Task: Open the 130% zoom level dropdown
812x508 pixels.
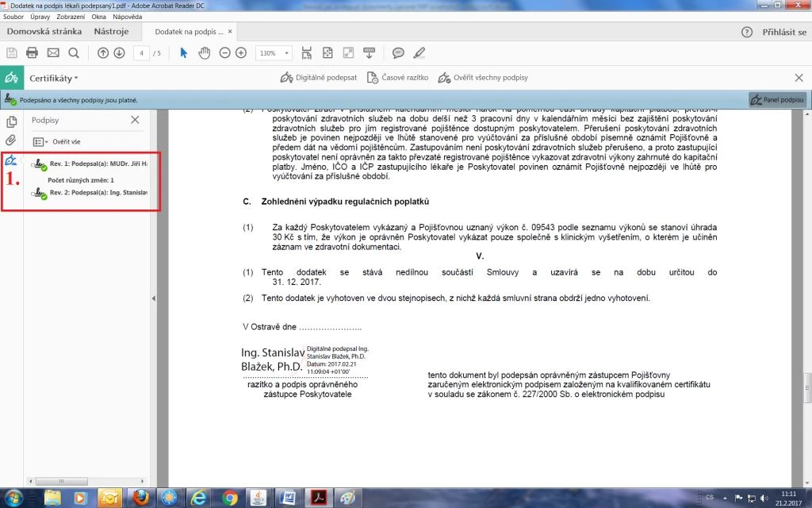Action: 274,53
